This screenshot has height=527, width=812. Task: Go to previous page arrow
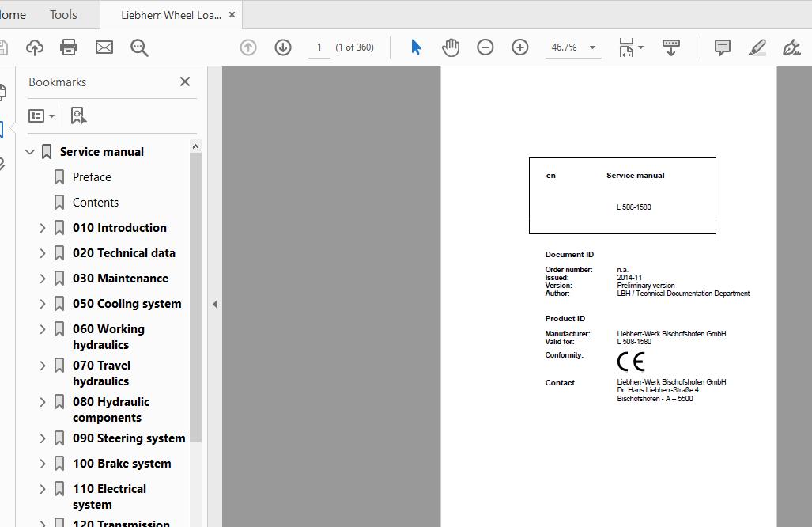(248, 47)
